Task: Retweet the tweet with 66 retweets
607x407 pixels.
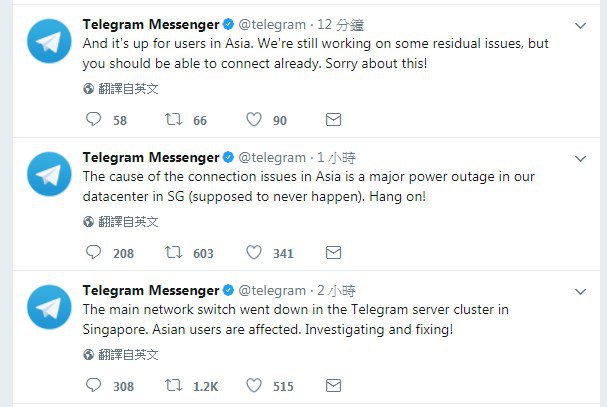Action: click(x=173, y=119)
